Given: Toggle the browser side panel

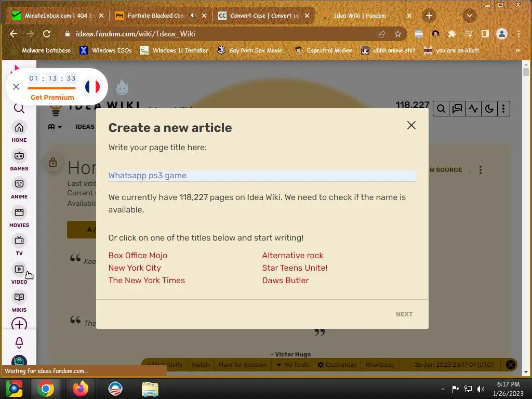Looking at the screenshot, I should [485, 34].
